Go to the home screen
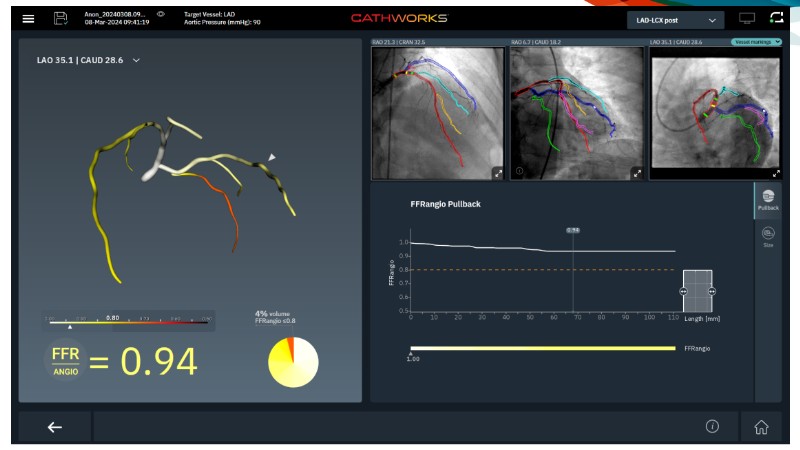Screen dimensions: 800x450 pyautogui.click(x=761, y=427)
